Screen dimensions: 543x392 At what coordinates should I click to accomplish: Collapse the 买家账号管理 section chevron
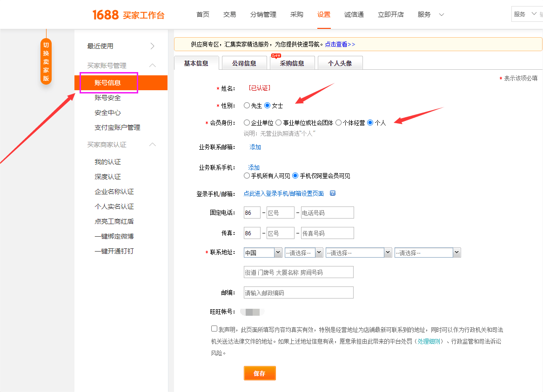click(152, 66)
